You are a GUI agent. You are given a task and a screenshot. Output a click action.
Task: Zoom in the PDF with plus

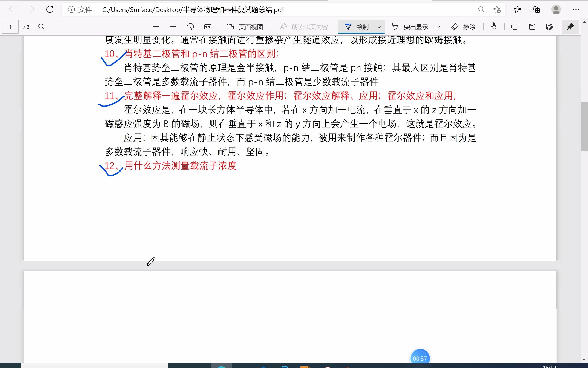coord(173,27)
